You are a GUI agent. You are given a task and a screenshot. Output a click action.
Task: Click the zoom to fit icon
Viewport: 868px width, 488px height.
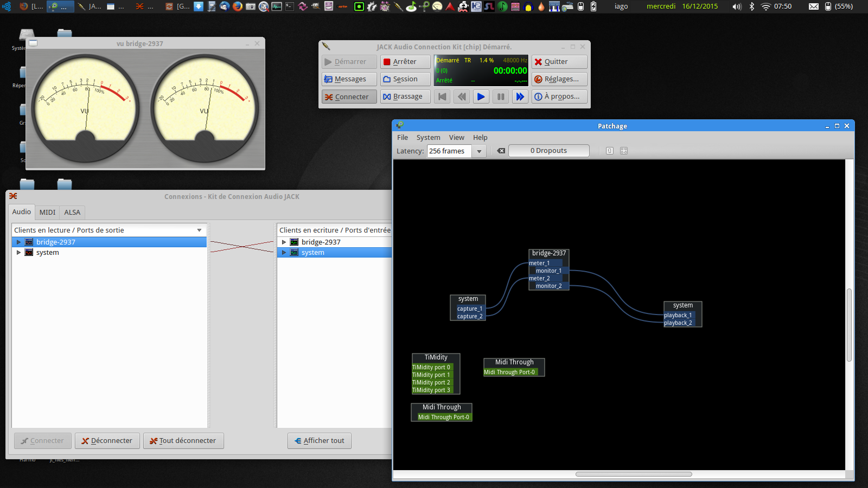pyautogui.click(x=624, y=151)
